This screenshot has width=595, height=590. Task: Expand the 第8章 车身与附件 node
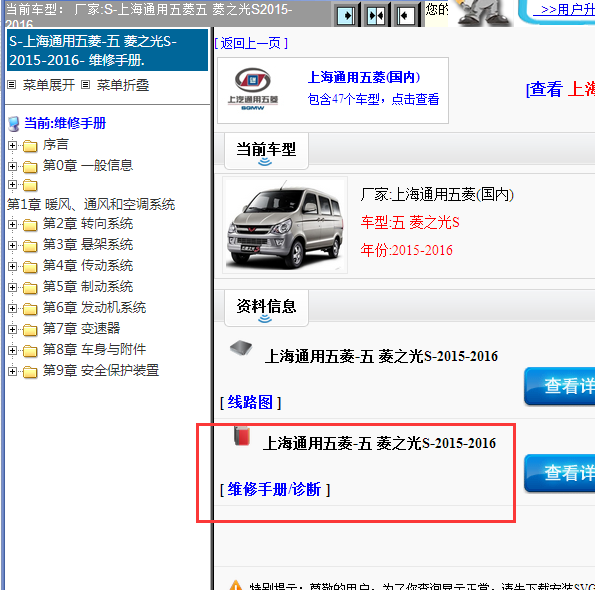[12, 350]
